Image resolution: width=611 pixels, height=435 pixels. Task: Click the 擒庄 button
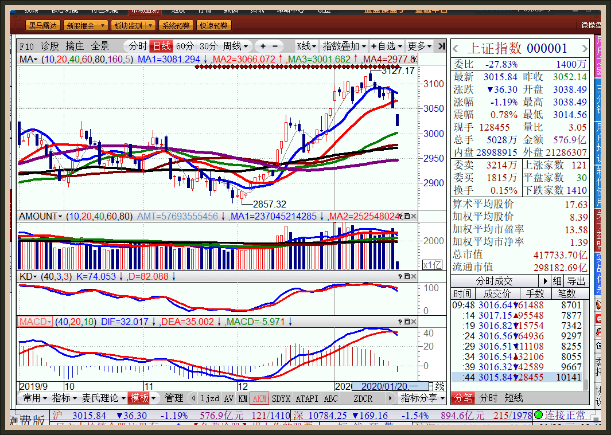click(x=75, y=46)
